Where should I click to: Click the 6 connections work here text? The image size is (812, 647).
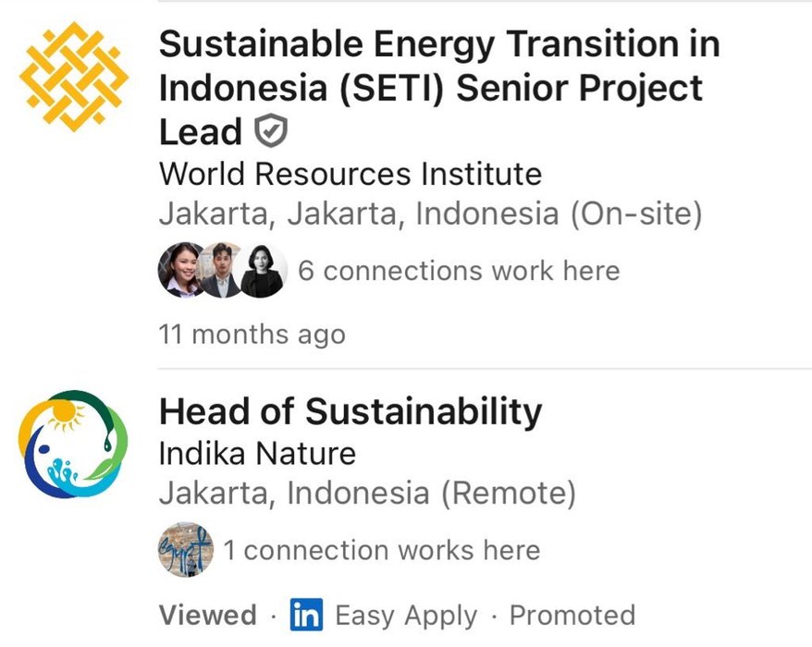(x=459, y=271)
